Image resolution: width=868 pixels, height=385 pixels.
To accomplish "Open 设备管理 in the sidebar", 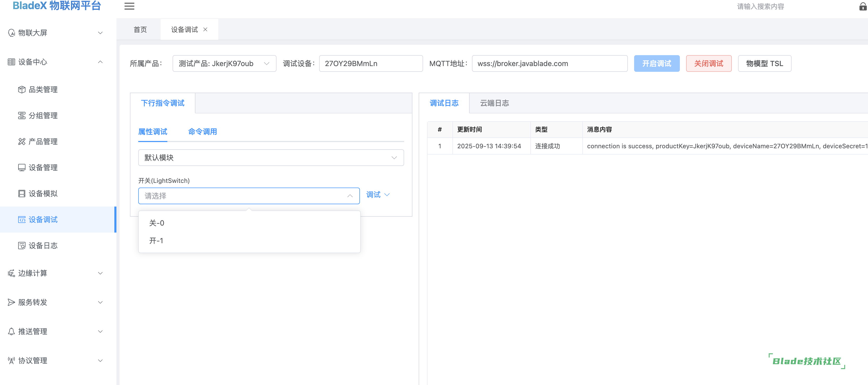I will pos(58,167).
